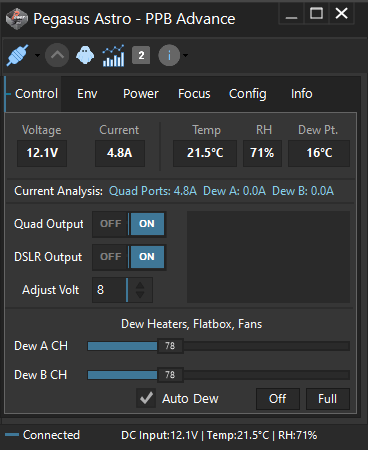Turn DSLR Output switch to OFF
The width and height of the screenshot is (368, 450).
coord(110,257)
